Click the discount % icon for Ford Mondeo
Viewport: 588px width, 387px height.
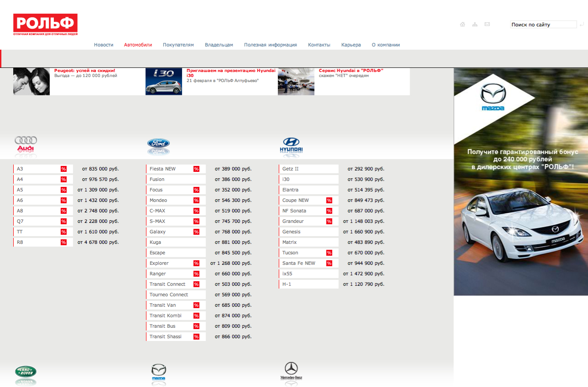196,201
